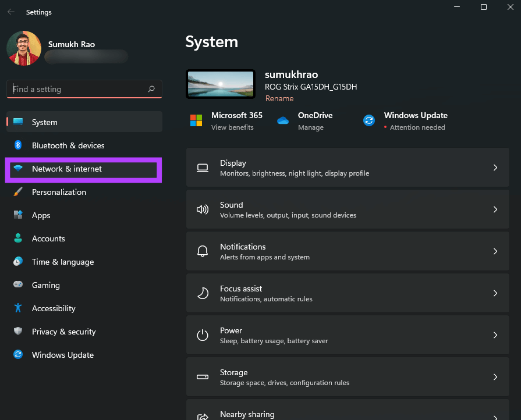Click the Apps icon in sidebar

[x=18, y=215]
